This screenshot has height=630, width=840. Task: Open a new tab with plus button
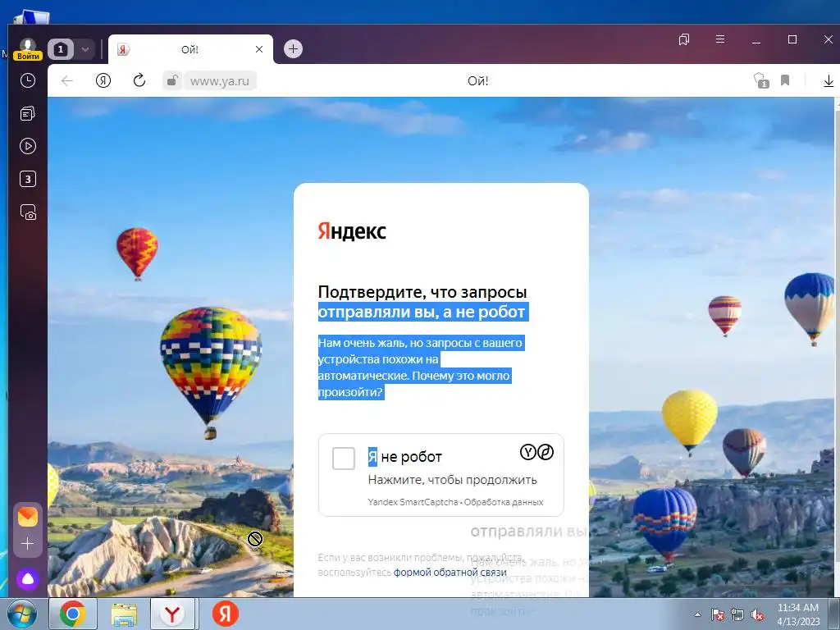293,48
